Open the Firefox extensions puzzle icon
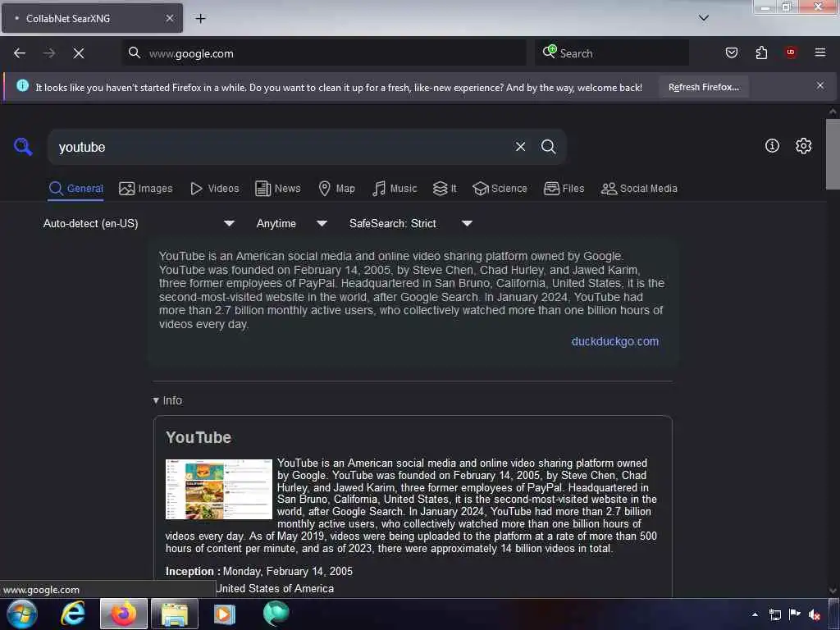The width and height of the screenshot is (840, 630). click(761, 52)
